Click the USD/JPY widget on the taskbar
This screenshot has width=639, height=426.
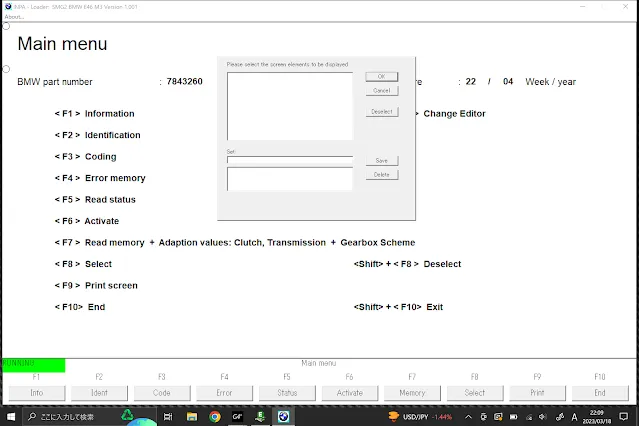coord(420,417)
